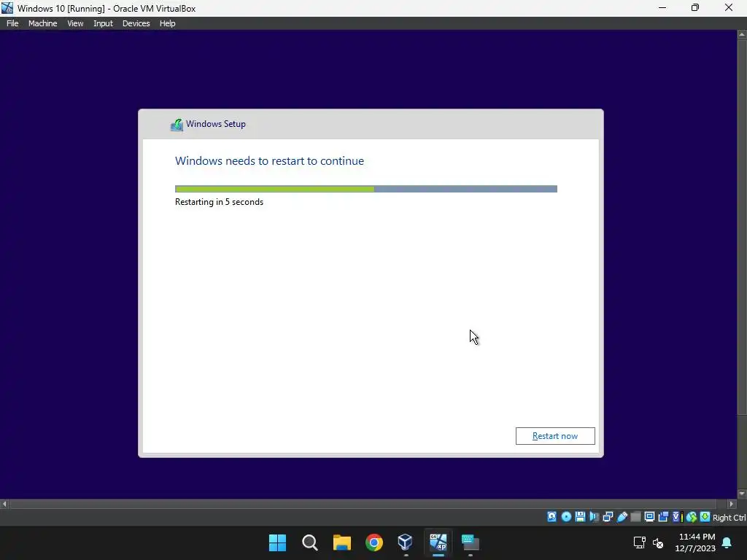Open the Input menu
This screenshot has width=747, height=560.
coord(103,23)
